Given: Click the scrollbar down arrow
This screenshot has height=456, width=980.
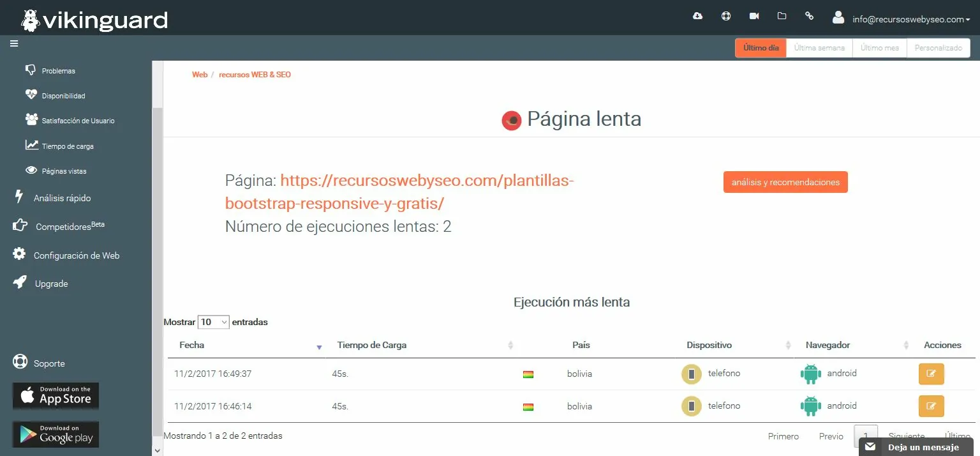Looking at the screenshot, I should (x=157, y=450).
